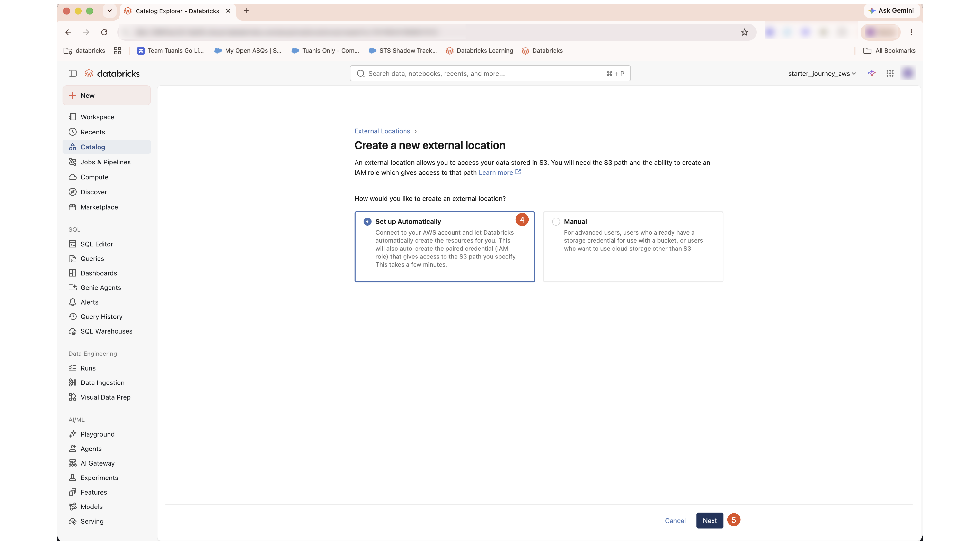This screenshot has width=980, height=545.
Task: Open the Learn more link
Action: coord(500,172)
